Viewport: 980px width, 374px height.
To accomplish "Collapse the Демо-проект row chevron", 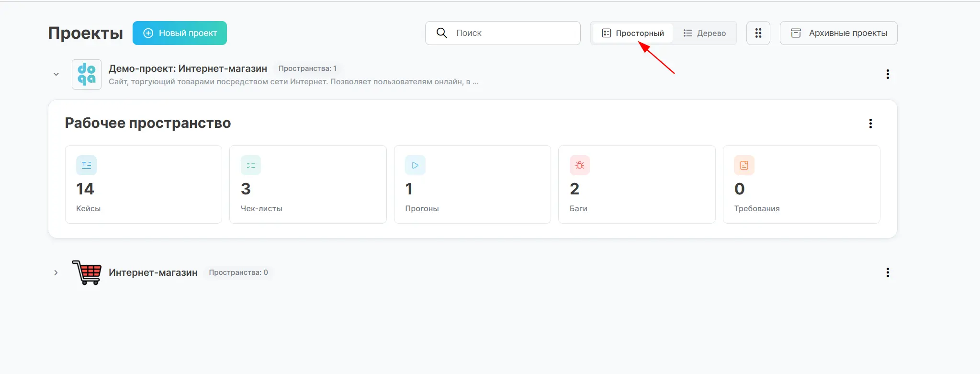I will click(56, 74).
